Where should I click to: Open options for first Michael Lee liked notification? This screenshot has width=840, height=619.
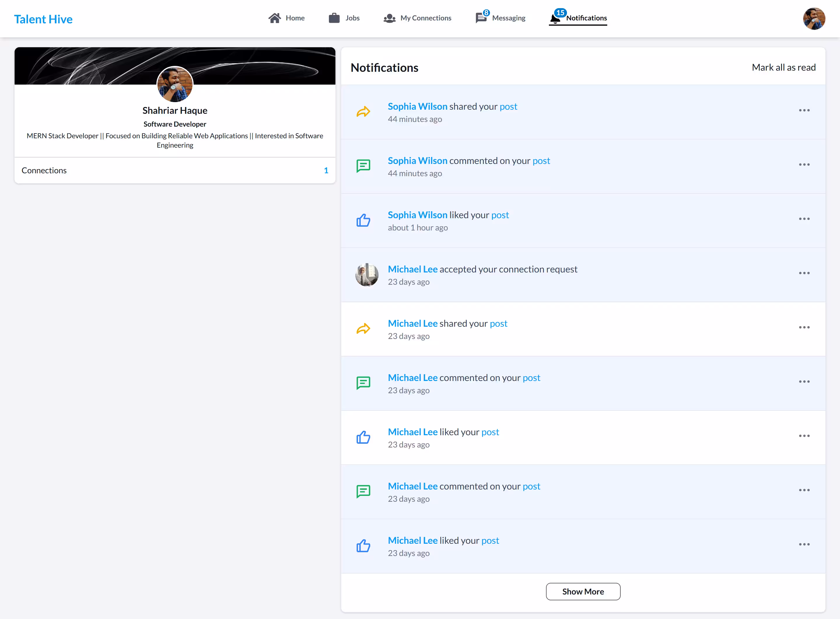pos(804,436)
